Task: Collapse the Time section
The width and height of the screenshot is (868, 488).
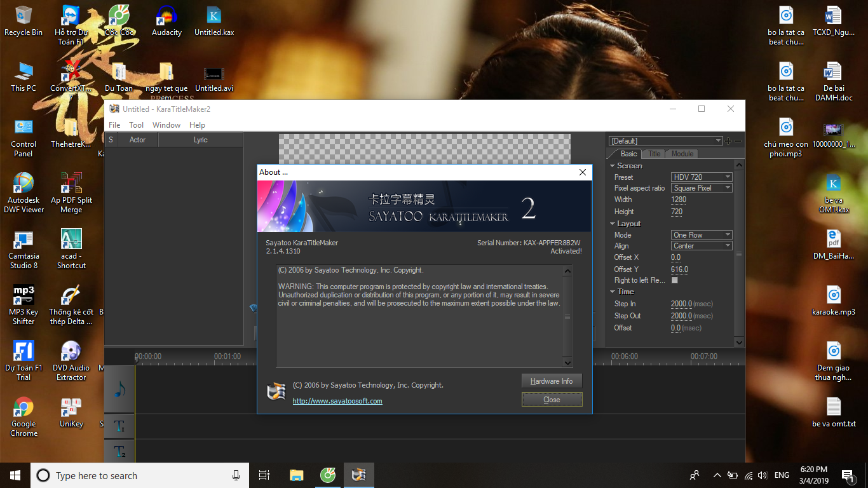Action: coord(612,292)
